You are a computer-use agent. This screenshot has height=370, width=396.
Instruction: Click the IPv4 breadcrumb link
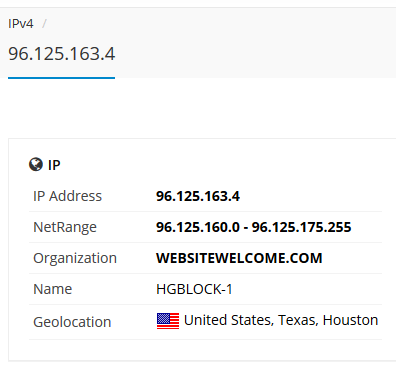click(21, 24)
